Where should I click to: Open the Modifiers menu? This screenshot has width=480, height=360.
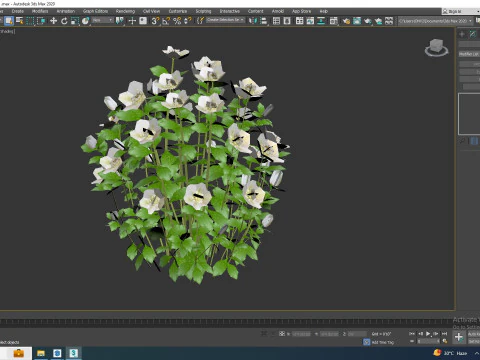tap(40, 11)
